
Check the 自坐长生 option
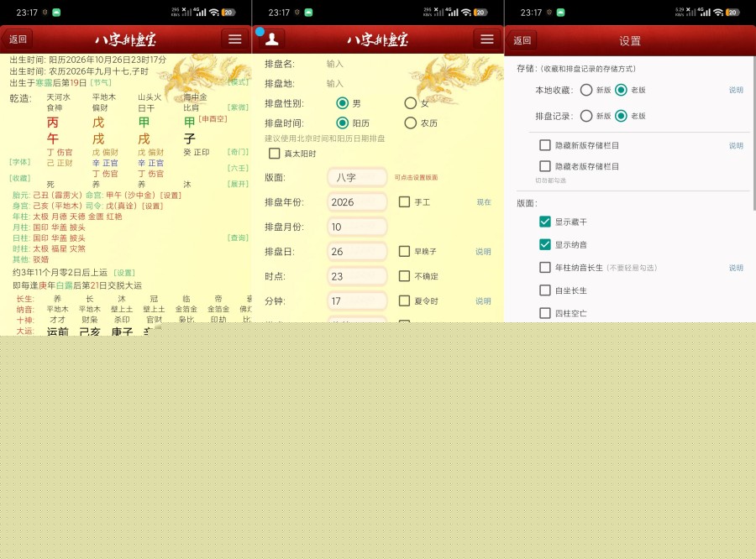pyautogui.click(x=545, y=290)
